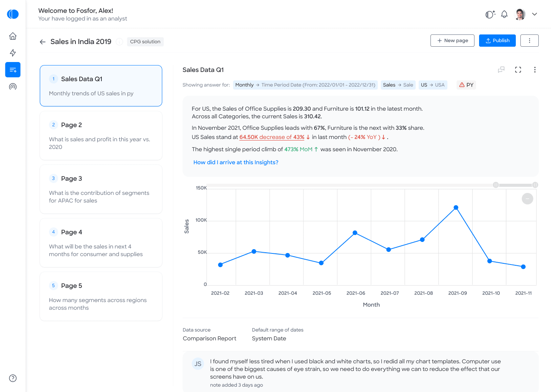Click the 'Month' x-axis label
The width and height of the screenshot is (551, 392).
[x=371, y=305]
